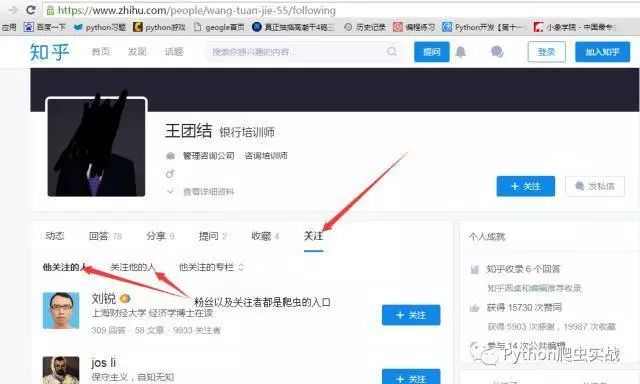Click the browser reload icon

[30, 10]
